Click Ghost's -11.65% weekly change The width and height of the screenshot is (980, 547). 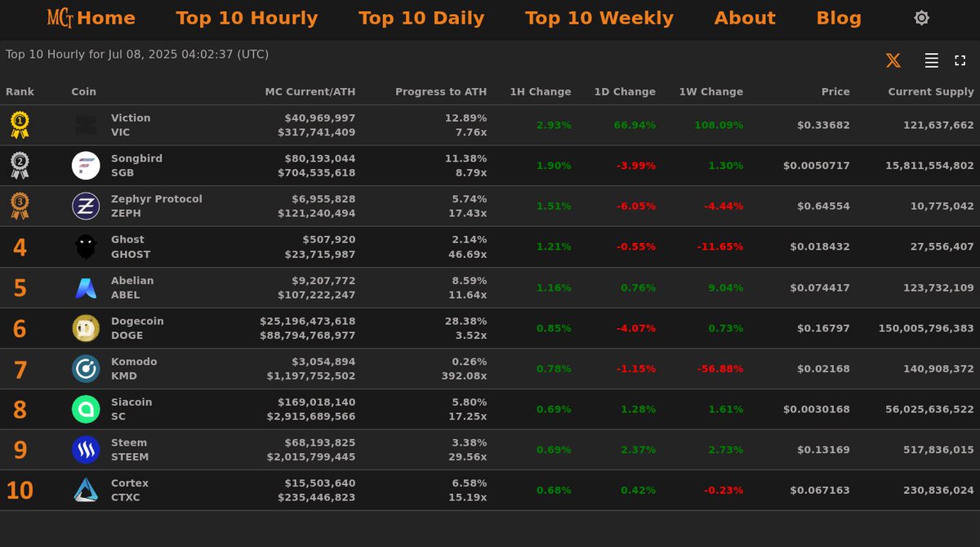720,247
